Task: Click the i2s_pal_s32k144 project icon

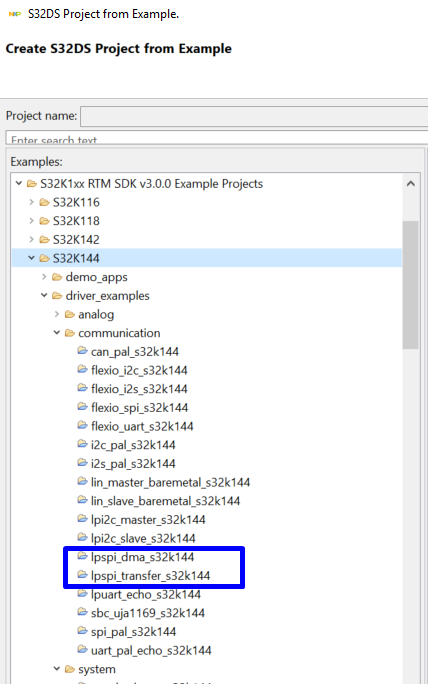Action: [82, 463]
